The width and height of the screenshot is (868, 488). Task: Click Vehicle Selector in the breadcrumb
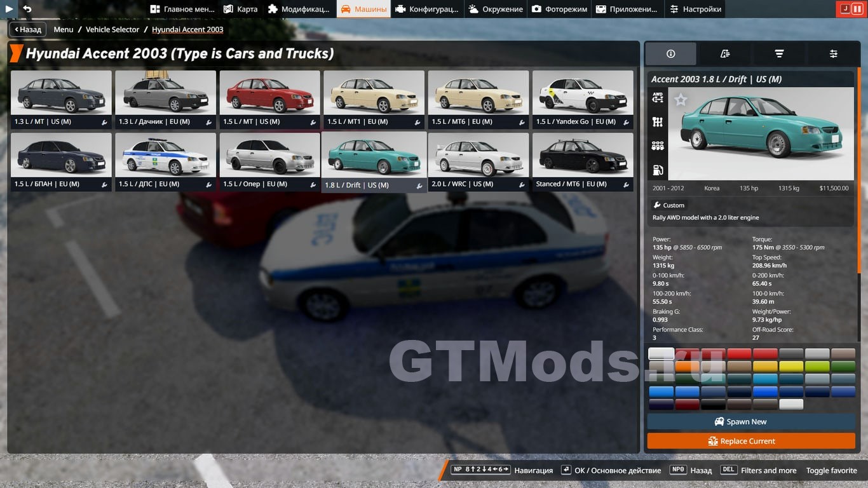pyautogui.click(x=112, y=29)
